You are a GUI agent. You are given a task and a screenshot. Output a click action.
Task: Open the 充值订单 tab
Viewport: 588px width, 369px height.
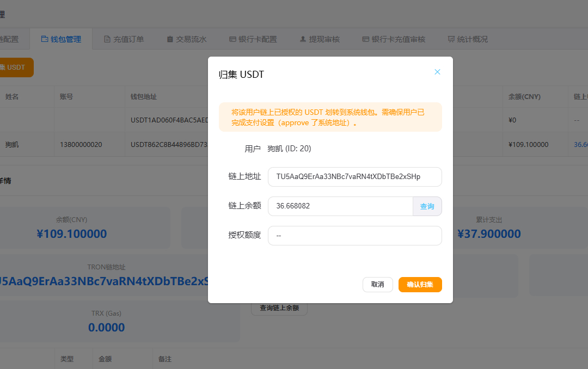[x=124, y=39]
